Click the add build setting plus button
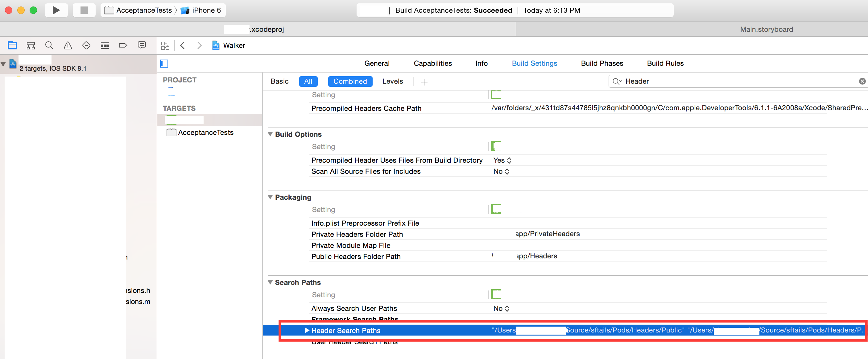This screenshot has height=359, width=868. pos(424,81)
